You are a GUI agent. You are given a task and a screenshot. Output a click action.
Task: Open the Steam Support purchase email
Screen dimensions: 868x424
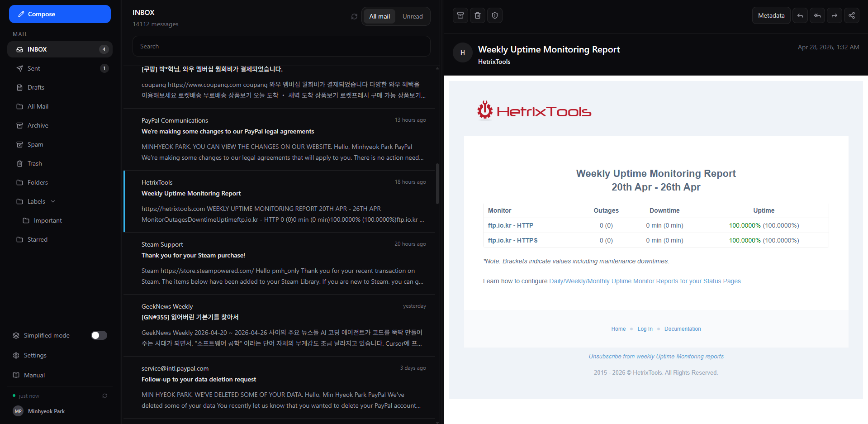click(280, 263)
